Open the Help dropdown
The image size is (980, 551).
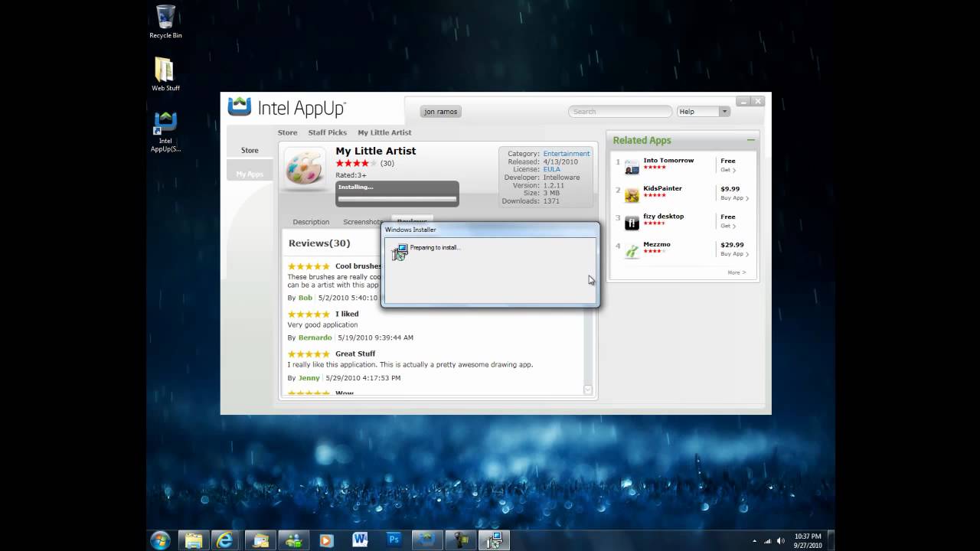[703, 112]
